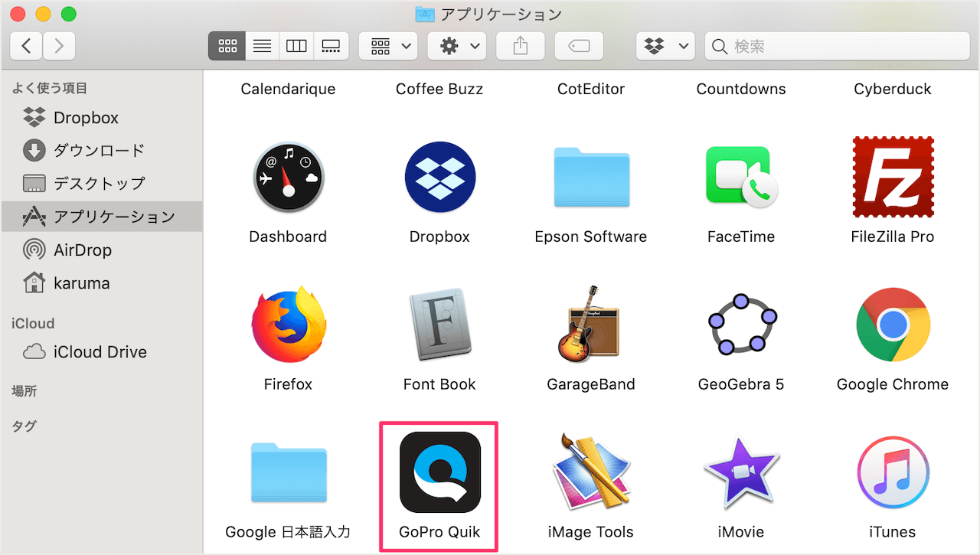Click the Edit Tags toolbar button

pyautogui.click(x=579, y=46)
